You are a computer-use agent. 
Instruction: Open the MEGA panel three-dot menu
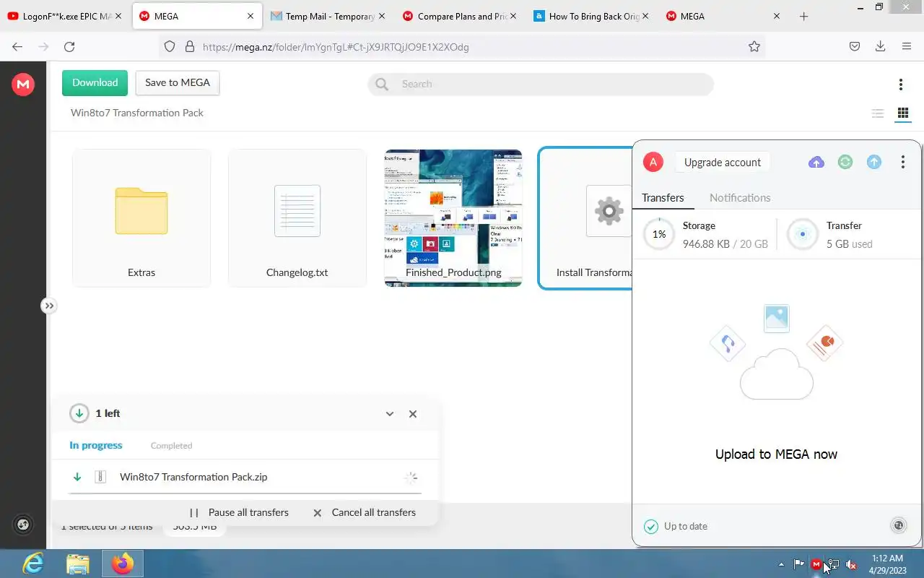(902, 162)
